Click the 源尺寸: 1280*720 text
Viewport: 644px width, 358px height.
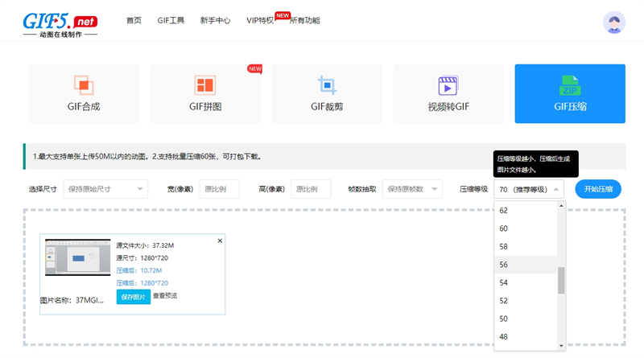coord(142,257)
